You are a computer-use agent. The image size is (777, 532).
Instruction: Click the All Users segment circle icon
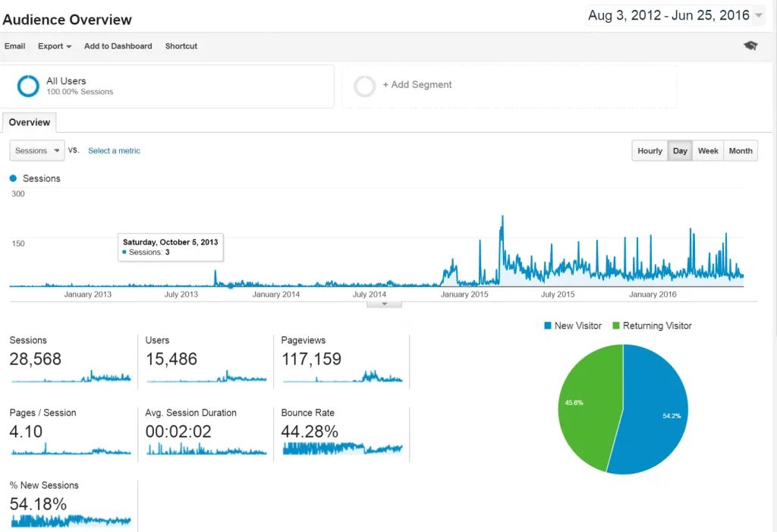(27, 86)
